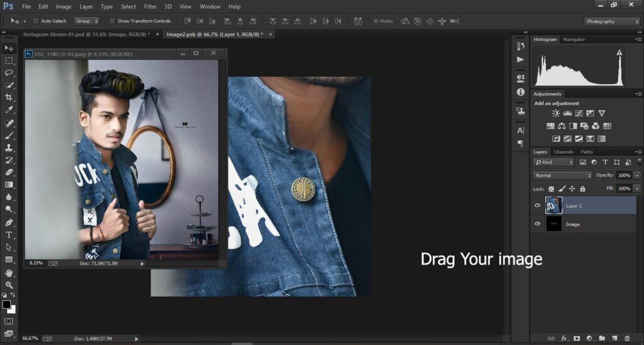The image size is (644, 345).
Task: Add an Exposure adjustment
Action: pyautogui.click(x=590, y=113)
